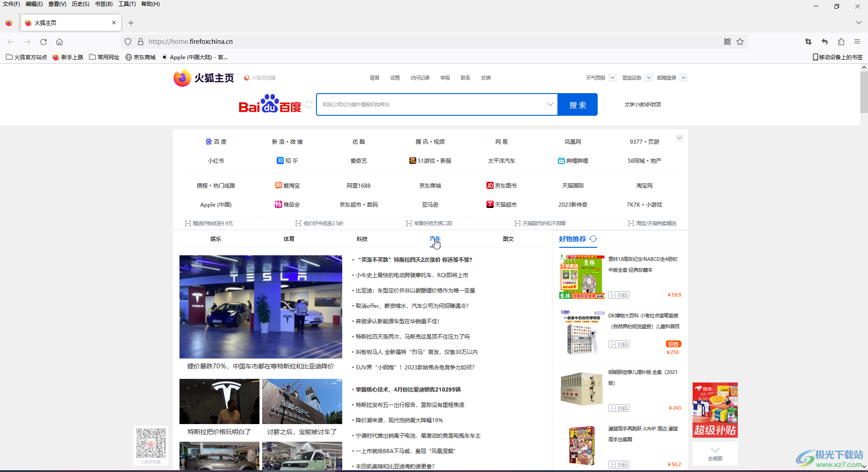
Task: Open the 文件(F) menu
Action: click(11, 4)
